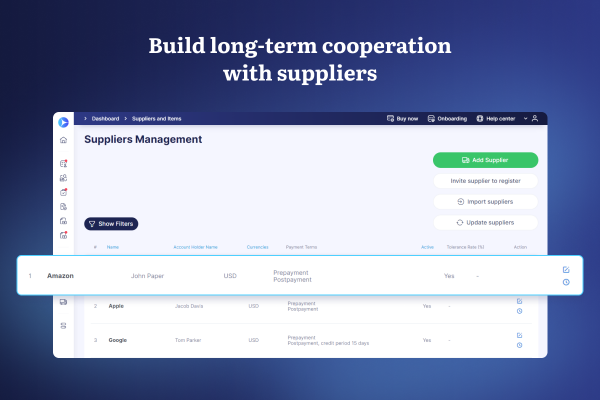Viewport: 600px width, 400px height.
Task: Expand the Show Filters panel
Action: [x=110, y=224]
